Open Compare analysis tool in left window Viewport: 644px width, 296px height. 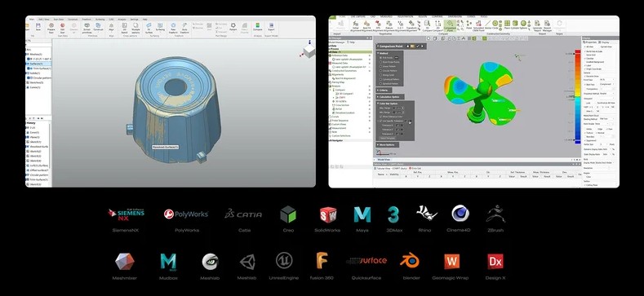click(257, 27)
